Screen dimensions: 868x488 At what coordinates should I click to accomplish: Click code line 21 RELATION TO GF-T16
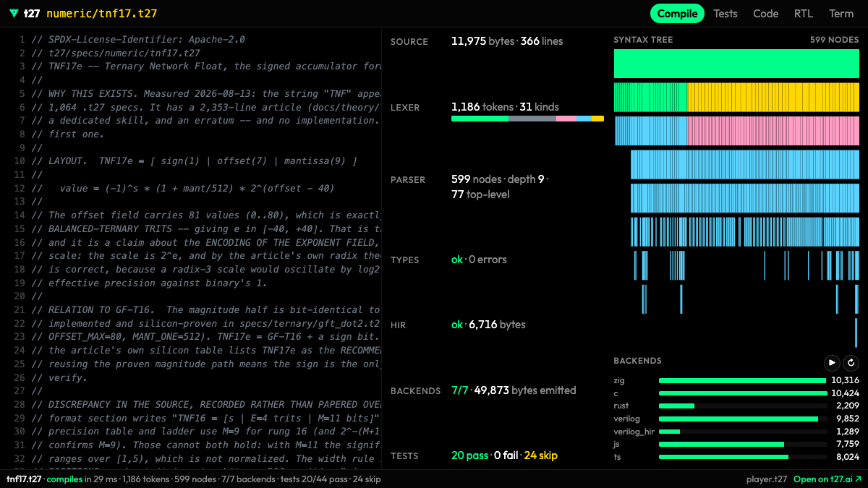[205, 309]
